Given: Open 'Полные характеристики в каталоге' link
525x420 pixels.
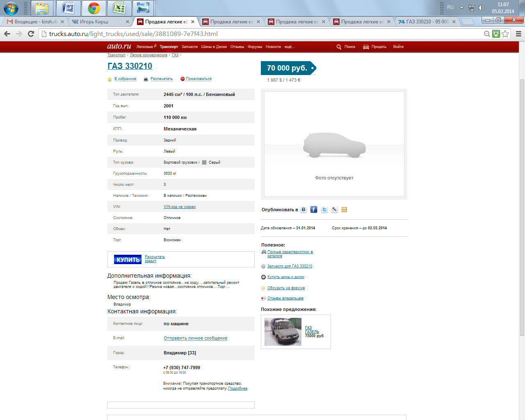Looking at the screenshot, I should pos(290,254).
